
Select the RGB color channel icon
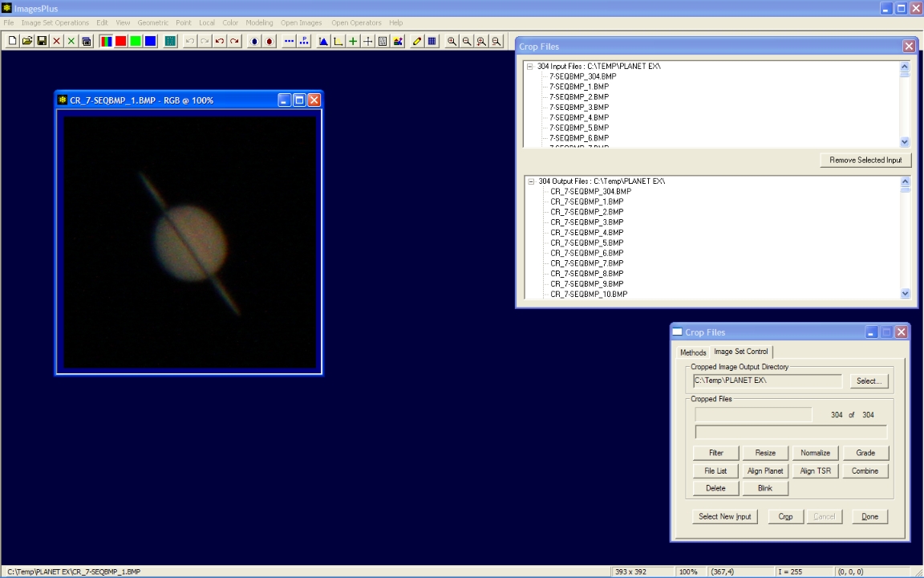[106, 41]
